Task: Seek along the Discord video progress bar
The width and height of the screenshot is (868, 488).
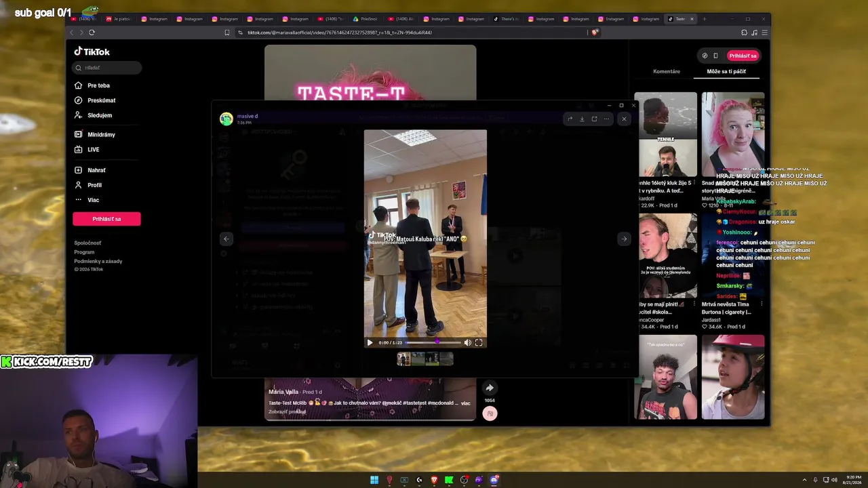Action: point(433,342)
